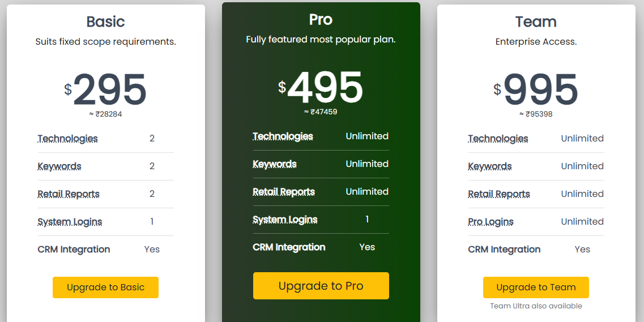Click the ≈ ₹95398 converted price
The height and width of the screenshot is (322, 644).
click(536, 114)
